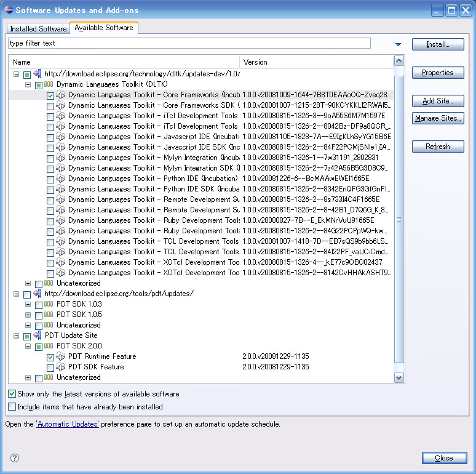The height and width of the screenshot is (474, 476).
Task: Click the DLTK update site icon
Action: click(x=38, y=73)
